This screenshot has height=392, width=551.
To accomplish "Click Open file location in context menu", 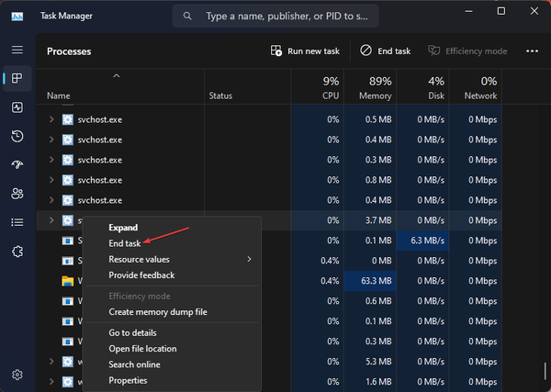I will pos(142,349).
